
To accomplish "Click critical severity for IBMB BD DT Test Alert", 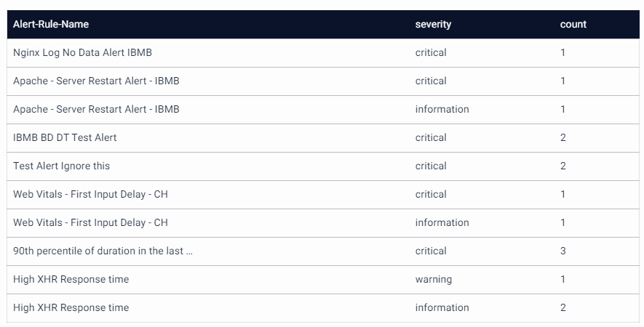I will [x=431, y=137].
